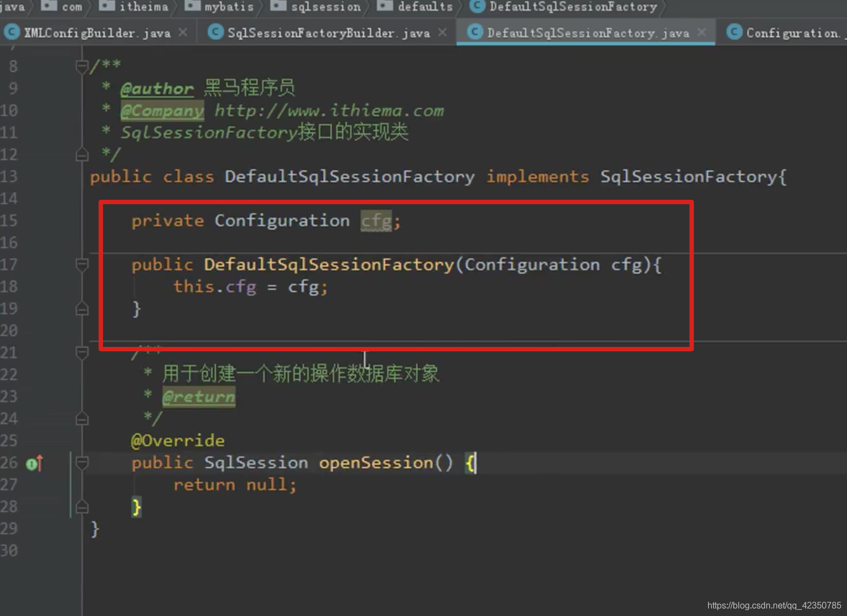Click the highlighted cfg field declaration
This screenshot has height=616, width=847.
tap(376, 221)
